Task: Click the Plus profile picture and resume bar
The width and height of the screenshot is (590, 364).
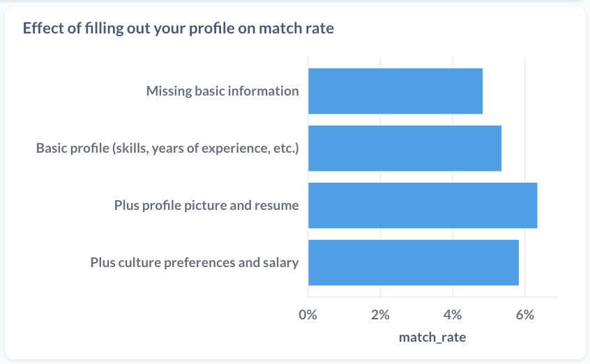Action: pyautogui.click(x=423, y=206)
